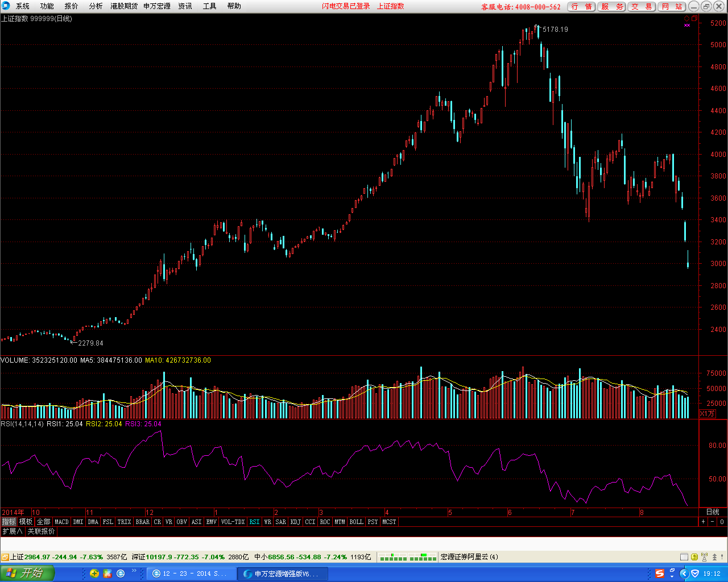Viewport: 728px width, 582px height.
Task: Open the 关联报价 tab
Action: tap(42, 531)
